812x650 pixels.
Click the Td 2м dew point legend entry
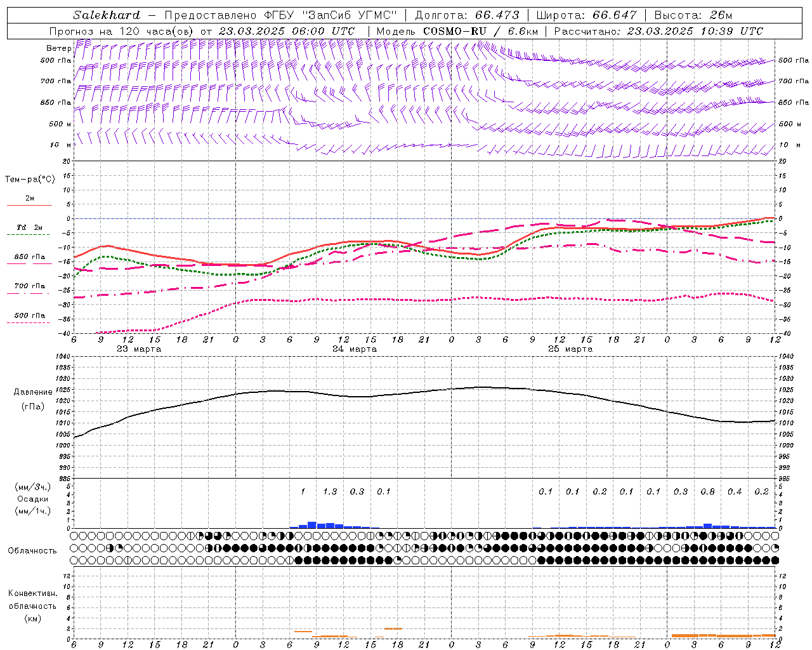(x=29, y=227)
